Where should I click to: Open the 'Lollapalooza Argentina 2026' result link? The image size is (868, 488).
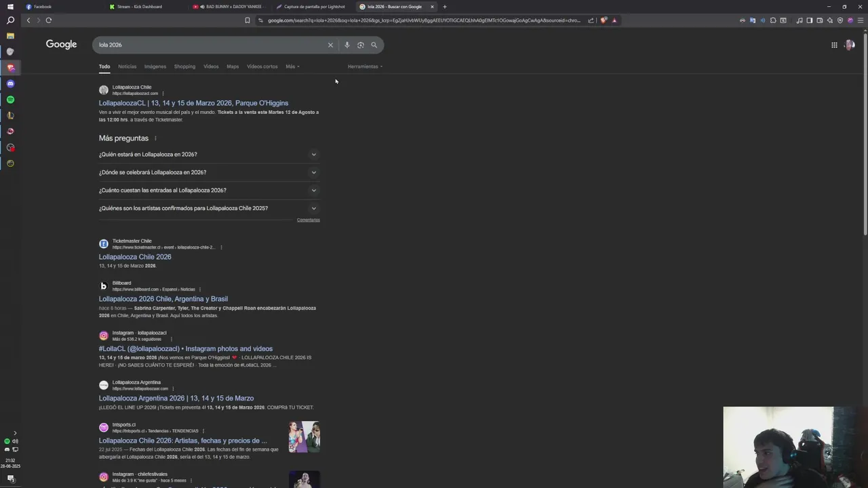[x=176, y=399]
